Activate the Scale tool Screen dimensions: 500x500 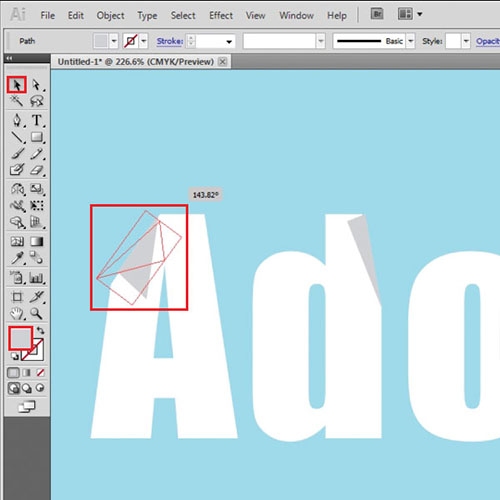tap(37, 189)
